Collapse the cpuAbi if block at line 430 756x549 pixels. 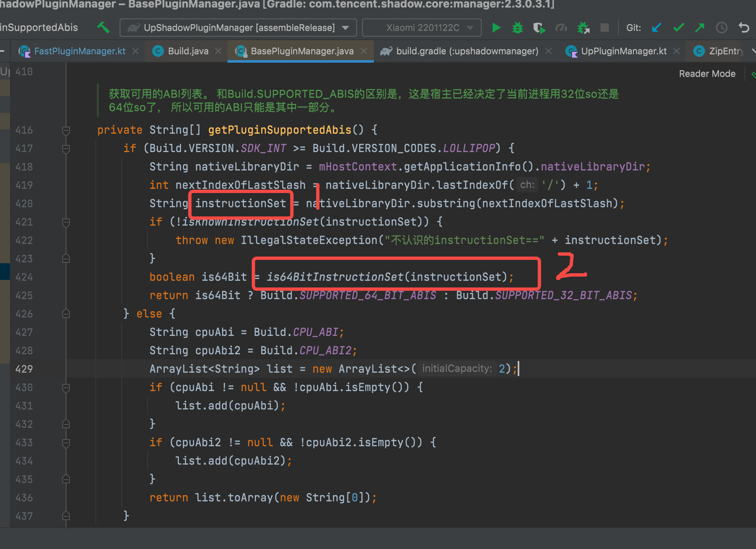66,388
